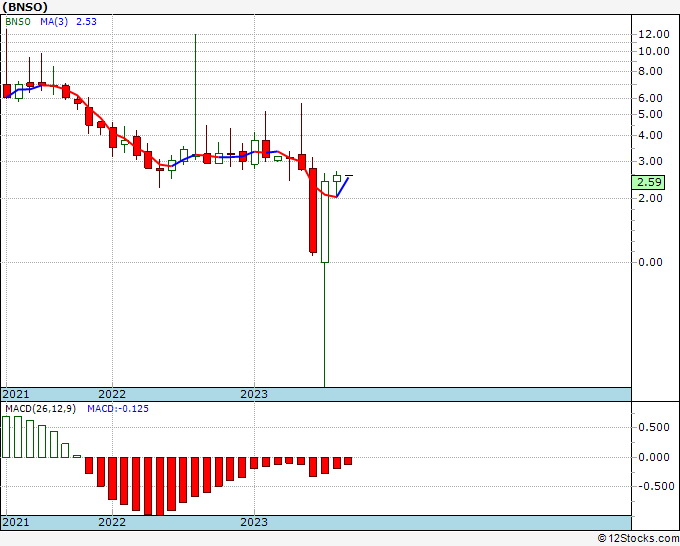680x546 pixels.
Task: Click the 2022 label on price chart axis
Action: (x=112, y=394)
